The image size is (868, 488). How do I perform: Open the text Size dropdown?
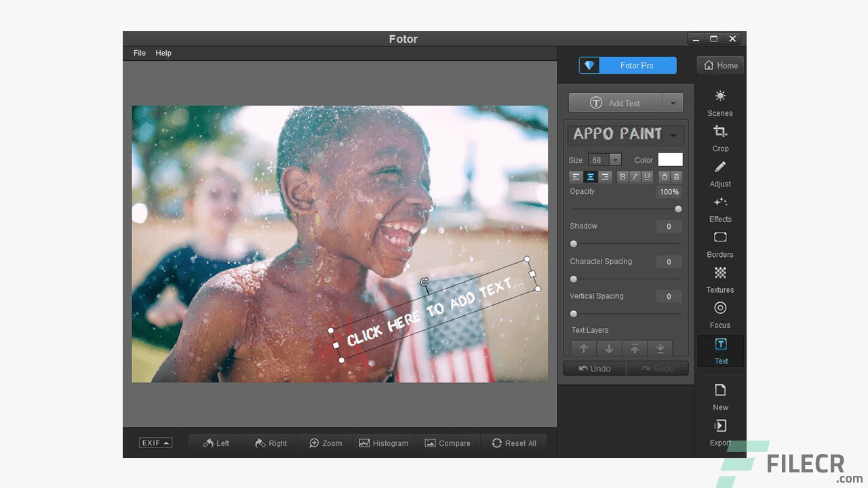(614, 159)
